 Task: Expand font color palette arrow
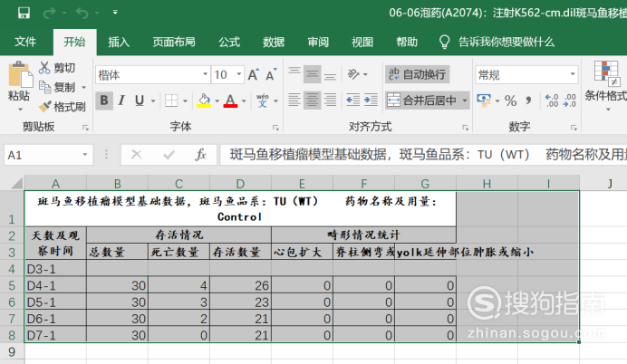tap(244, 101)
